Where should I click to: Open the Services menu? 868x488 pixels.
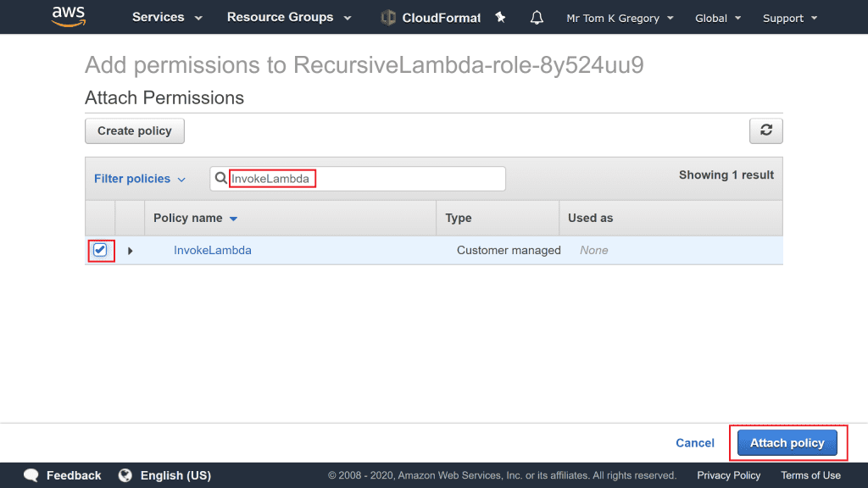[167, 18]
